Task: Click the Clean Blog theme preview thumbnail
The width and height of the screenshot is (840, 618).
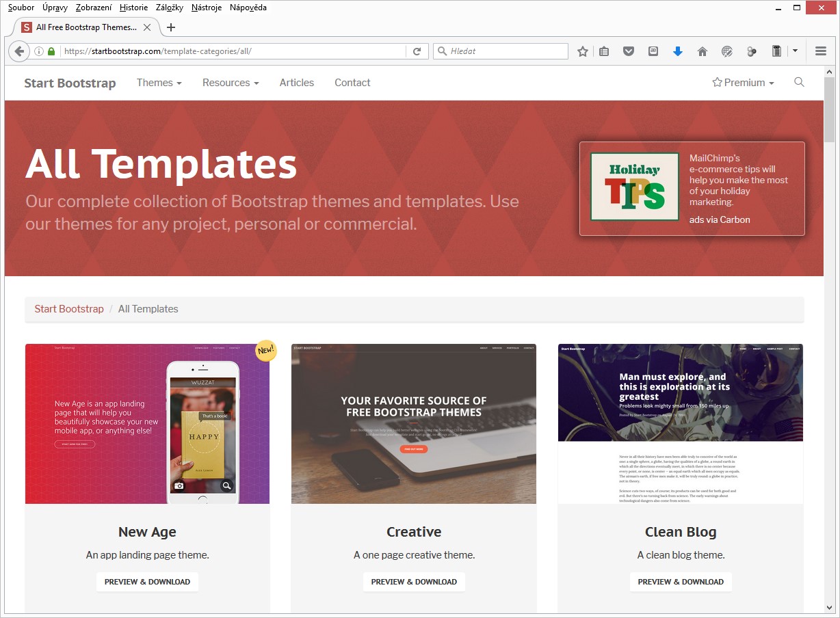Action: click(x=681, y=424)
